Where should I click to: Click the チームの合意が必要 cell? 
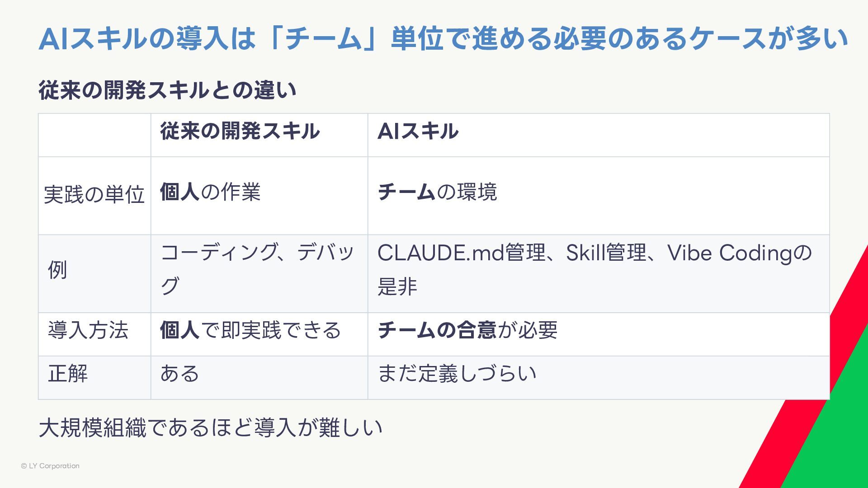467,330
